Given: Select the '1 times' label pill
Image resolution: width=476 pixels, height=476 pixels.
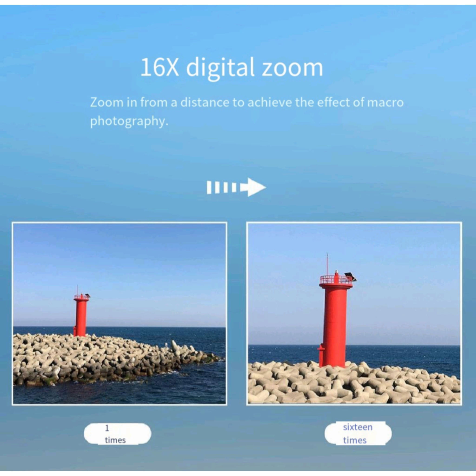Looking at the screenshot, I should pyautogui.click(x=118, y=434).
